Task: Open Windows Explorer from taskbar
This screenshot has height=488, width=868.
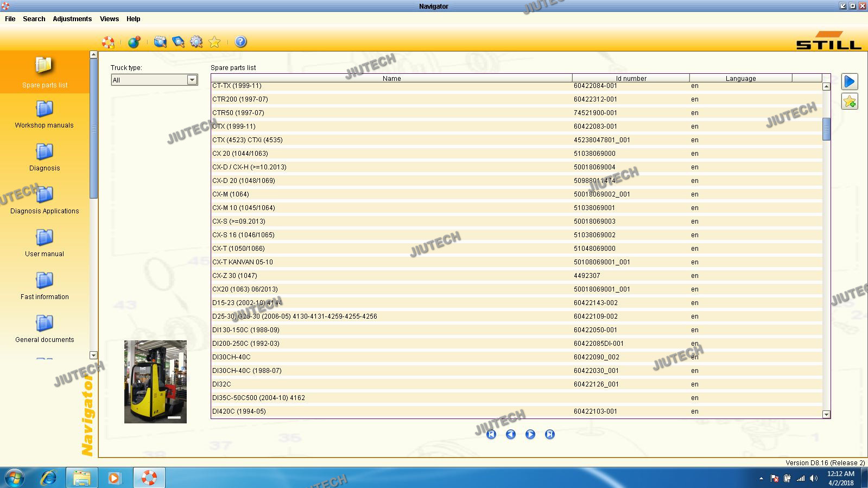Action: [x=81, y=478]
